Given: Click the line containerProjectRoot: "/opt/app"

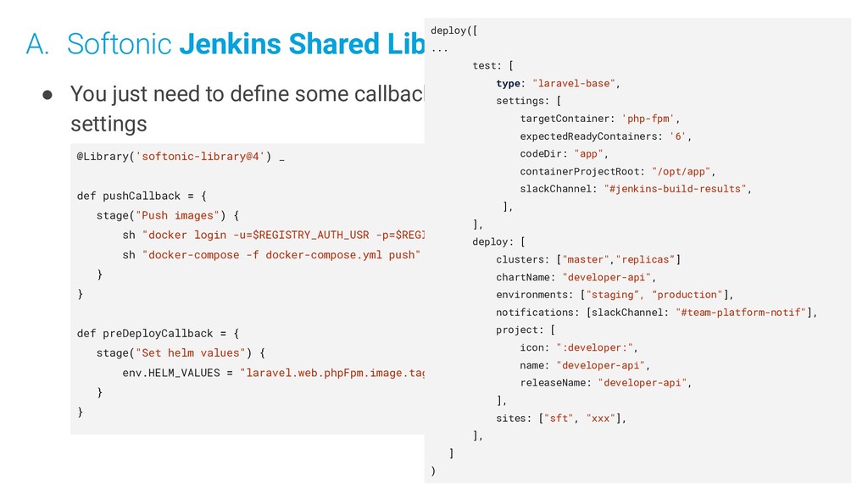Looking at the screenshot, I should [x=618, y=171].
